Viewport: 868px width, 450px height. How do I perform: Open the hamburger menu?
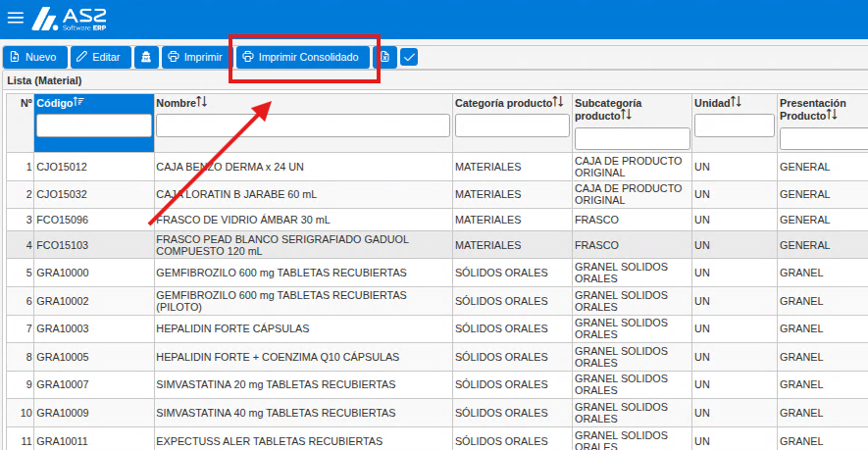pyautogui.click(x=16, y=18)
